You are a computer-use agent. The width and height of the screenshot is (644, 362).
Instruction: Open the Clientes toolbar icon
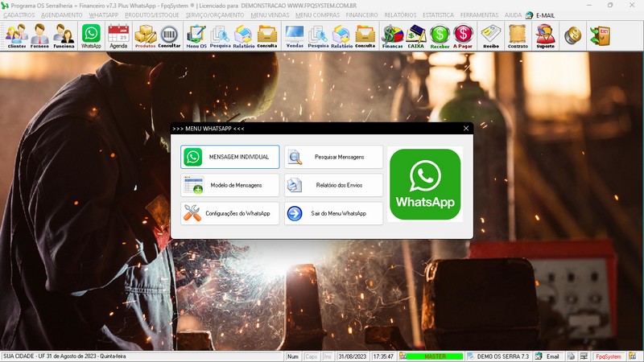[16, 36]
